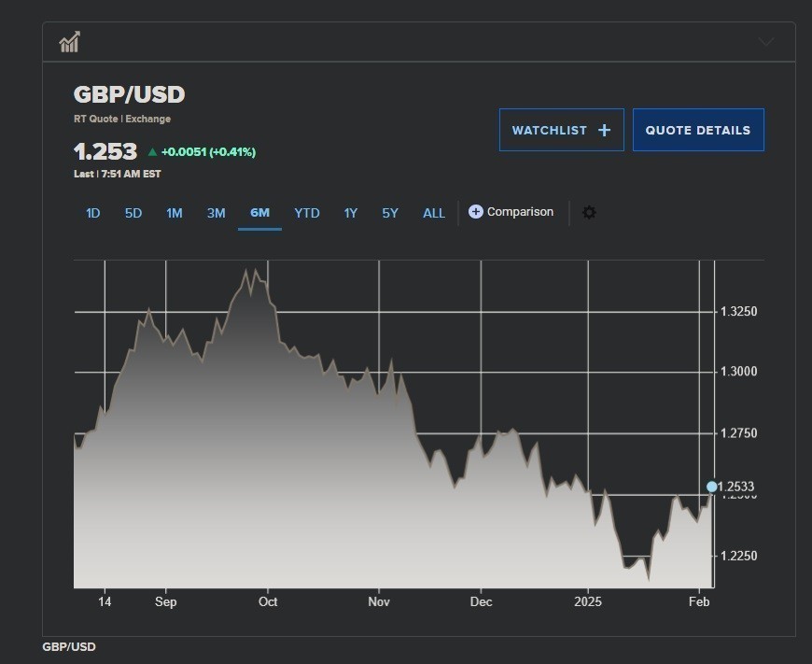Image resolution: width=812 pixels, height=664 pixels.
Task: Click the plus icon on the Watchlist button
Action: click(x=604, y=131)
